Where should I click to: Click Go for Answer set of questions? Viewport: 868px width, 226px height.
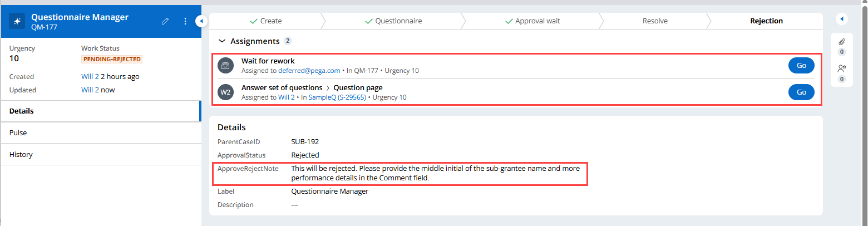pos(801,92)
